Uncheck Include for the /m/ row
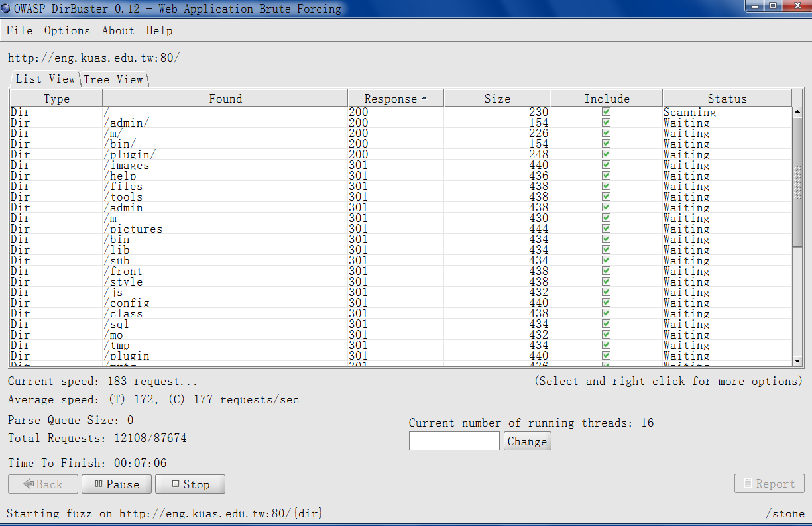This screenshot has height=526, width=812. click(x=606, y=133)
